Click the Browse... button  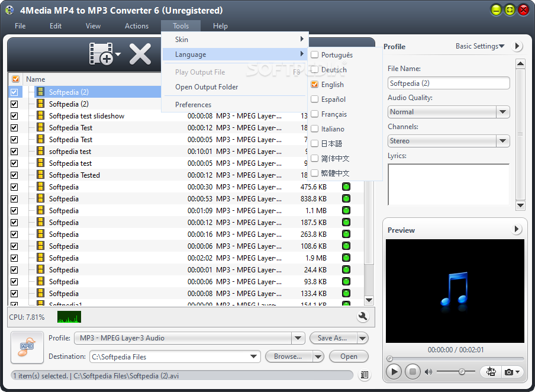(x=288, y=356)
